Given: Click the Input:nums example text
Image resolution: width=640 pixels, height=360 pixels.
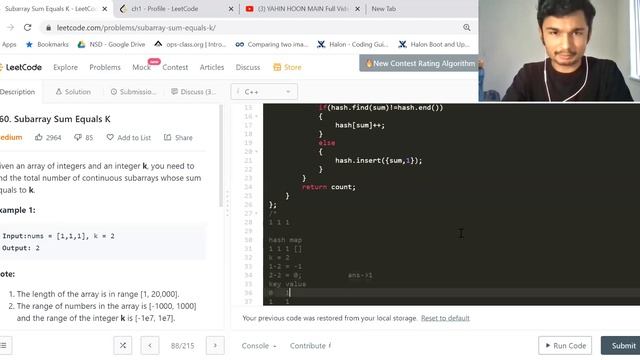Looking at the screenshot, I should tap(58, 236).
